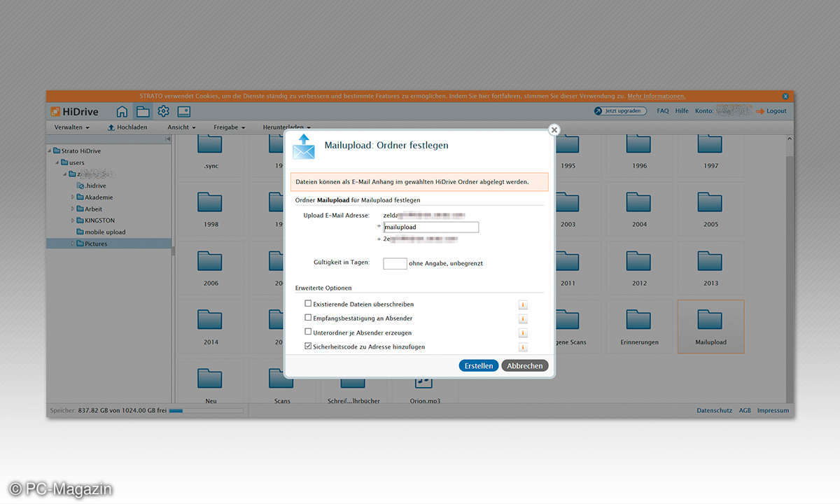
Task: Open the 1996 folder
Action: tap(639, 153)
